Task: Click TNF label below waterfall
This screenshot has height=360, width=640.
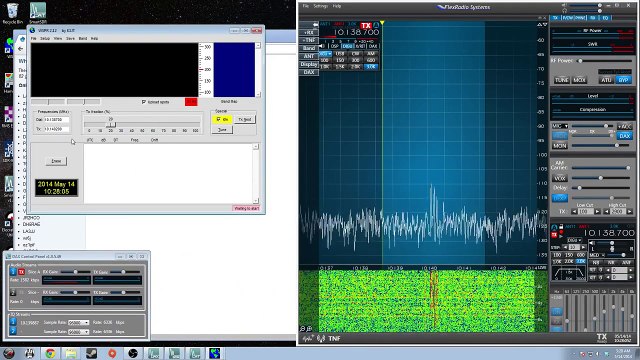Action: click(334, 338)
